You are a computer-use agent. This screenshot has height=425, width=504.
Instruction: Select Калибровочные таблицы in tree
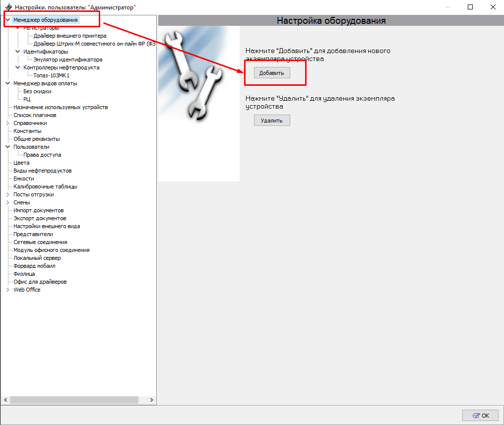point(45,186)
